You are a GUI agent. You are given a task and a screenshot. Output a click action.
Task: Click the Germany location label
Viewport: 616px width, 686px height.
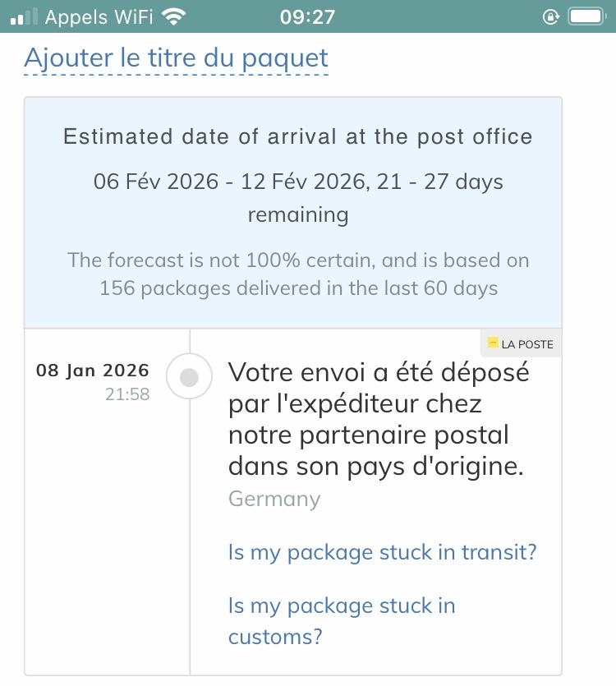tap(274, 499)
